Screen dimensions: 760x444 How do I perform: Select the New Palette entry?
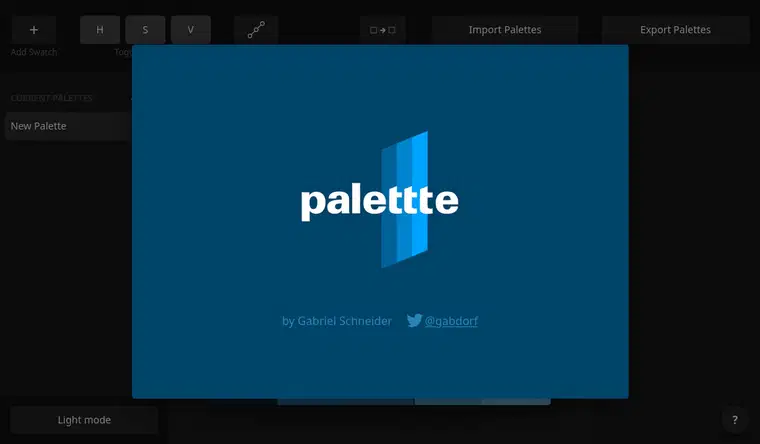pyautogui.click(x=68, y=126)
